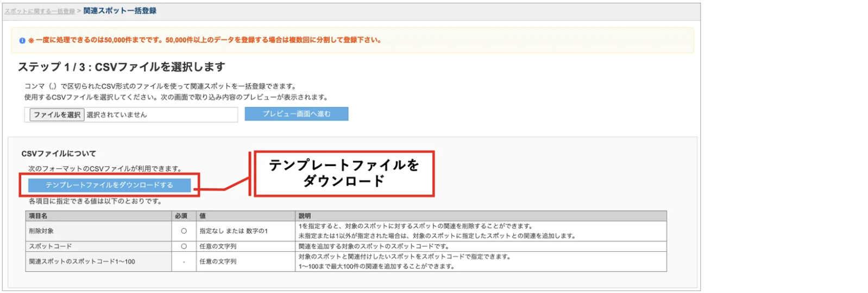
Task: Click the required circle mark in スポットコード row
Action: click(184, 246)
